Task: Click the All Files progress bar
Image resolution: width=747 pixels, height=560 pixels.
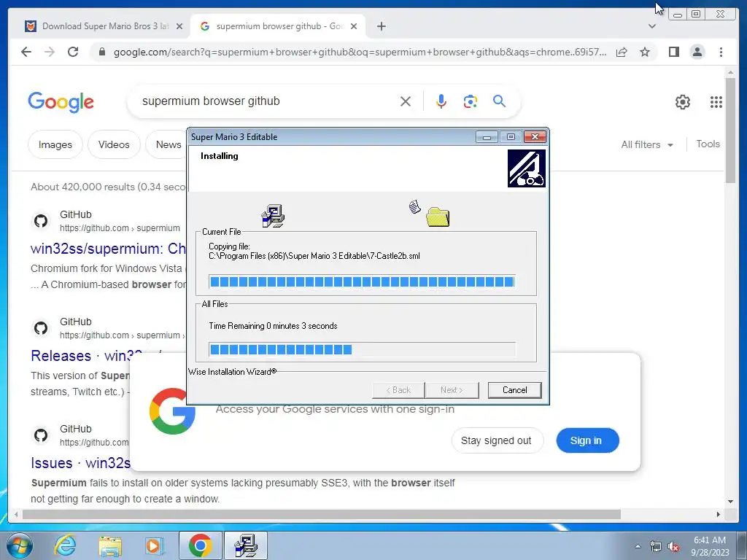Action: click(362, 350)
